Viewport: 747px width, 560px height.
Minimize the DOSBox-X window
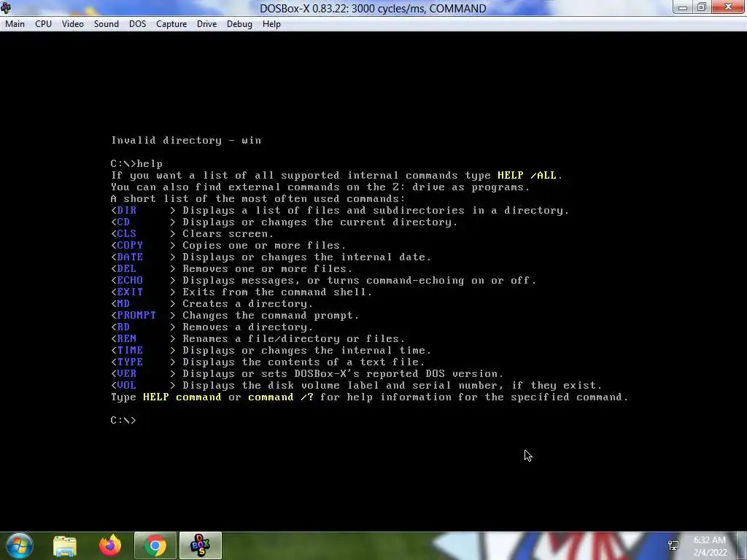(x=683, y=7)
